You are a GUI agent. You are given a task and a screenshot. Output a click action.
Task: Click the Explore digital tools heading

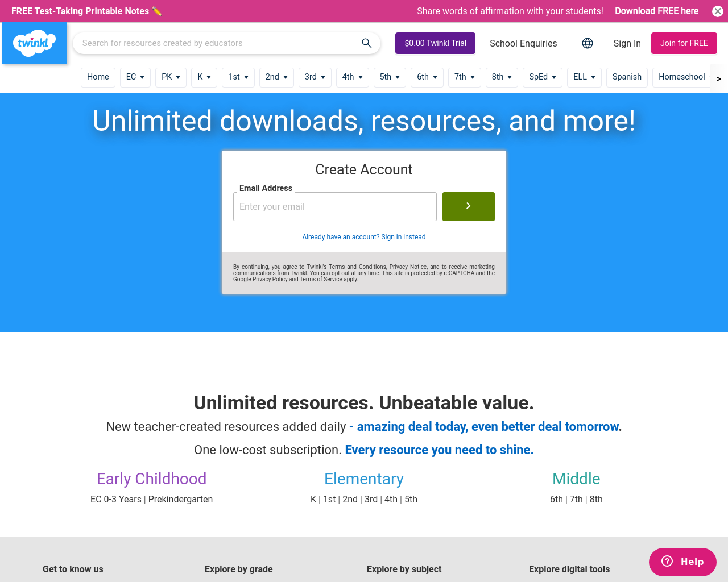point(569,569)
